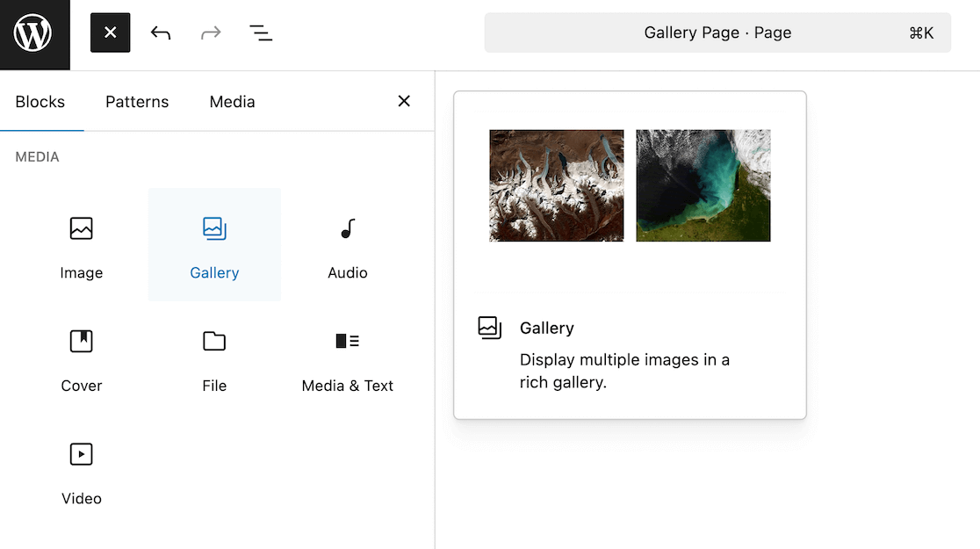Insert the Media & Text block
Image resolution: width=980 pixels, height=549 pixels.
click(347, 358)
